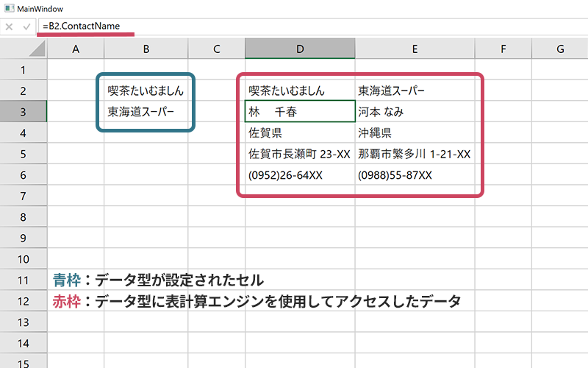Viewport: 588px width, 368px height.
Task: Click the confirm checkmark icon in formula bar
Action: (x=26, y=26)
